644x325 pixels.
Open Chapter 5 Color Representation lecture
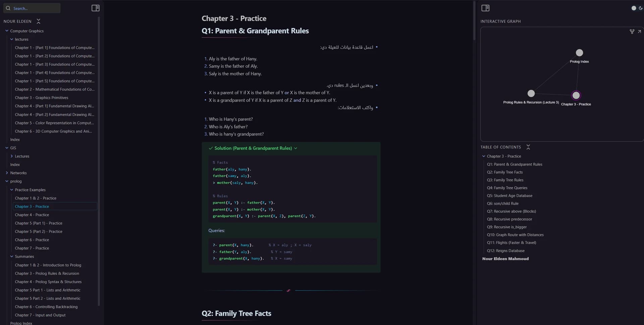pos(55,123)
